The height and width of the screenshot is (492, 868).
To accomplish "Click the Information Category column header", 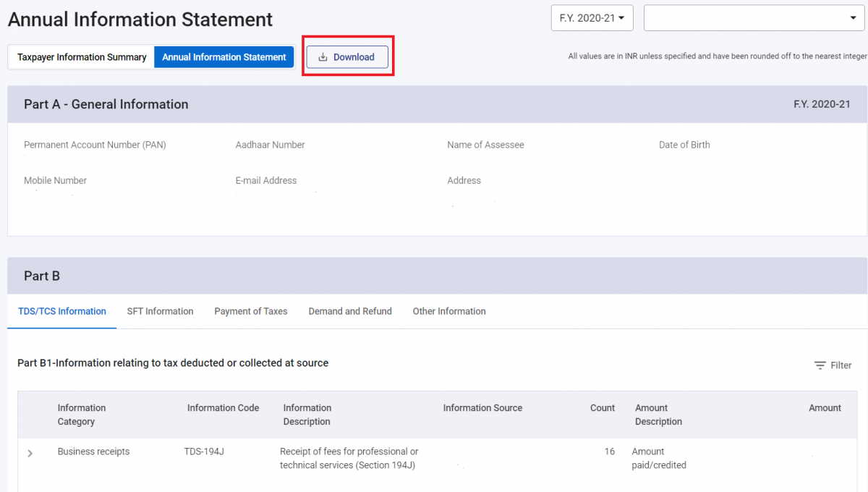I will click(82, 415).
